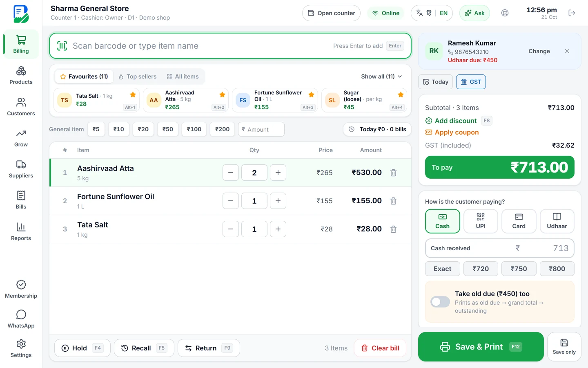The height and width of the screenshot is (368, 588).
Task: Open Billing in the sidebar
Action: 21,44
